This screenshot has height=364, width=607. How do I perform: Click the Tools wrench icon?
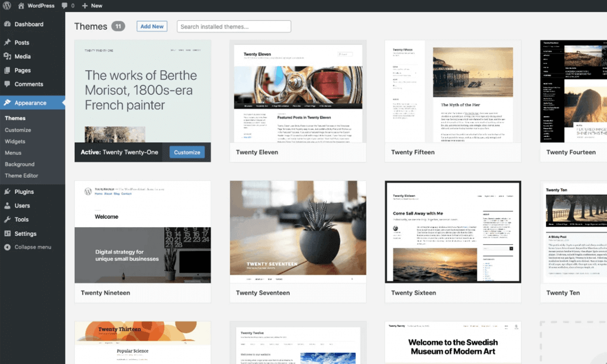tap(7, 219)
